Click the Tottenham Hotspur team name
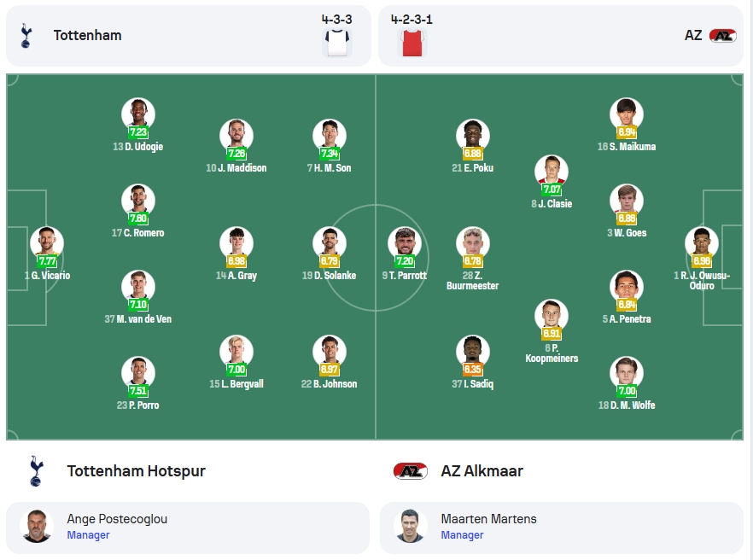This screenshot has height=560, width=753. pos(137,470)
